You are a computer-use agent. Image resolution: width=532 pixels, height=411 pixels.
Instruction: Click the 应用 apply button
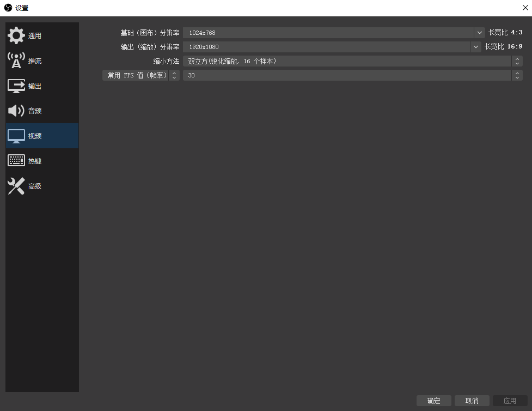pos(510,401)
